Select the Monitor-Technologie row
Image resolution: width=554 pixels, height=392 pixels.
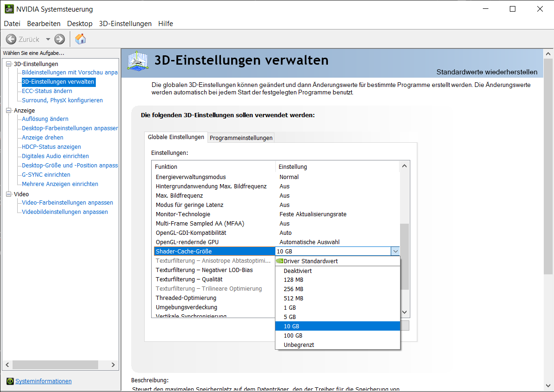(277, 214)
